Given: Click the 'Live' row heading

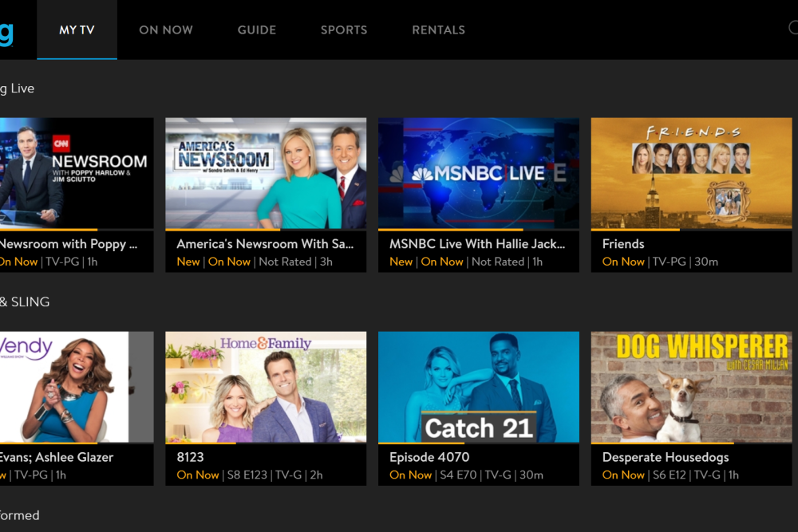Looking at the screenshot, I should pyautogui.click(x=18, y=89).
